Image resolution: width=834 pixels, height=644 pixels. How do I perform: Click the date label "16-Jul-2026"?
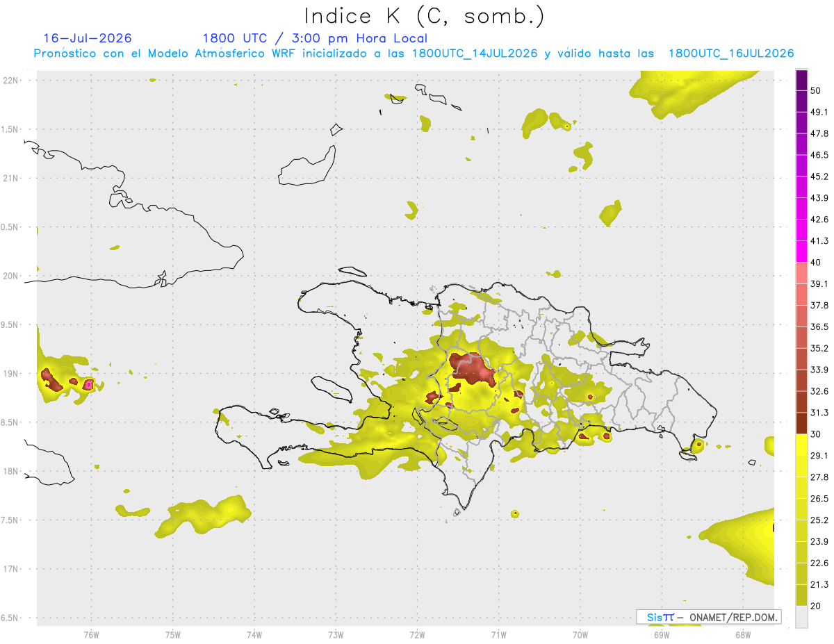pos(88,38)
